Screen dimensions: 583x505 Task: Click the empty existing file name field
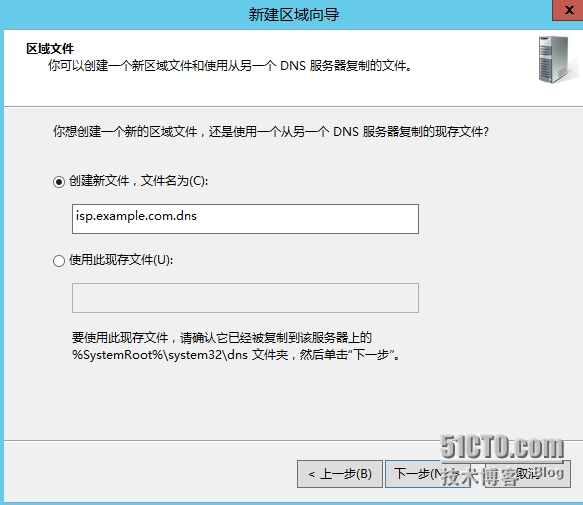pyautogui.click(x=245, y=298)
